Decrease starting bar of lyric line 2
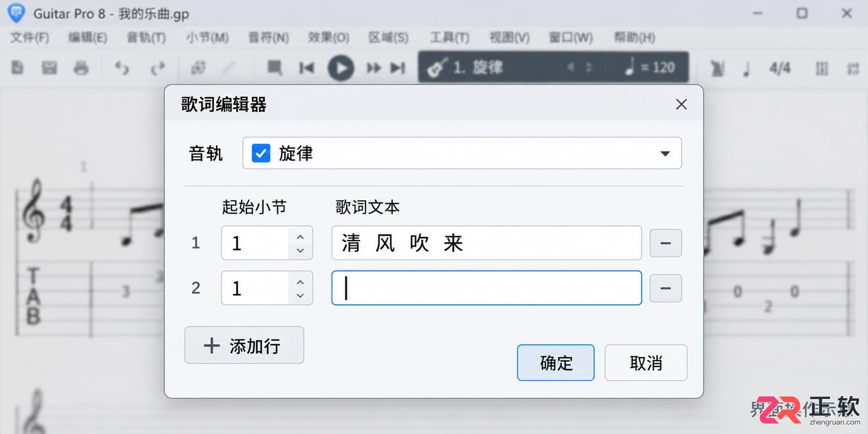Image resolution: width=868 pixels, height=434 pixels. click(x=300, y=295)
